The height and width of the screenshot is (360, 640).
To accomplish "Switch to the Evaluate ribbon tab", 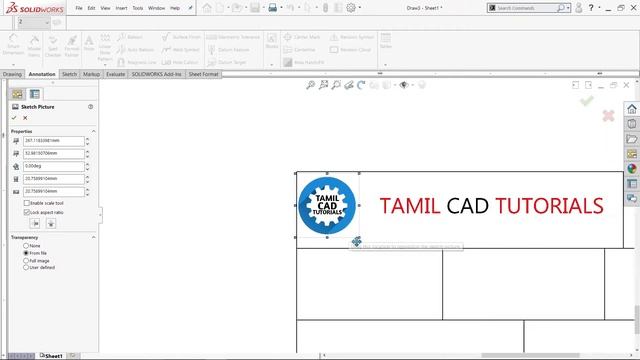I will (x=116, y=74).
